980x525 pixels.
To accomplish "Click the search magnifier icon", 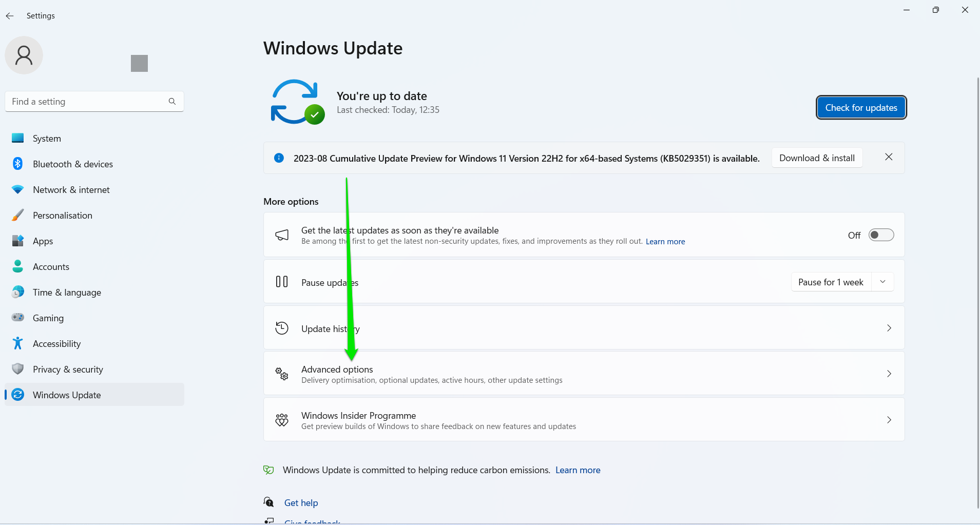I will coord(172,102).
